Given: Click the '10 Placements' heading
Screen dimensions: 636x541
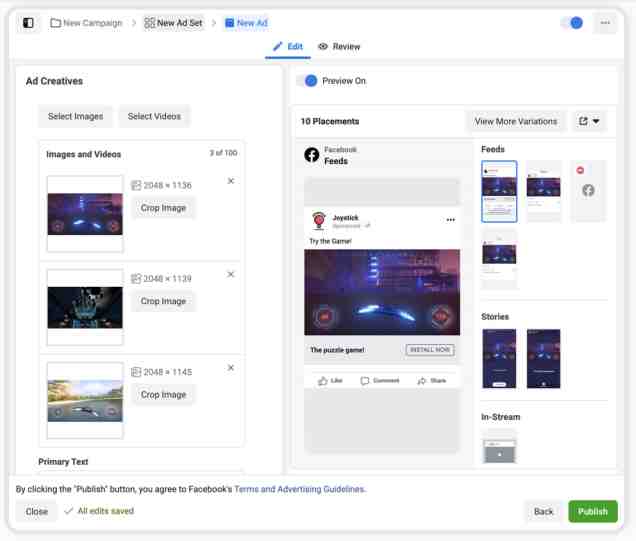Looking at the screenshot, I should pos(330,121).
